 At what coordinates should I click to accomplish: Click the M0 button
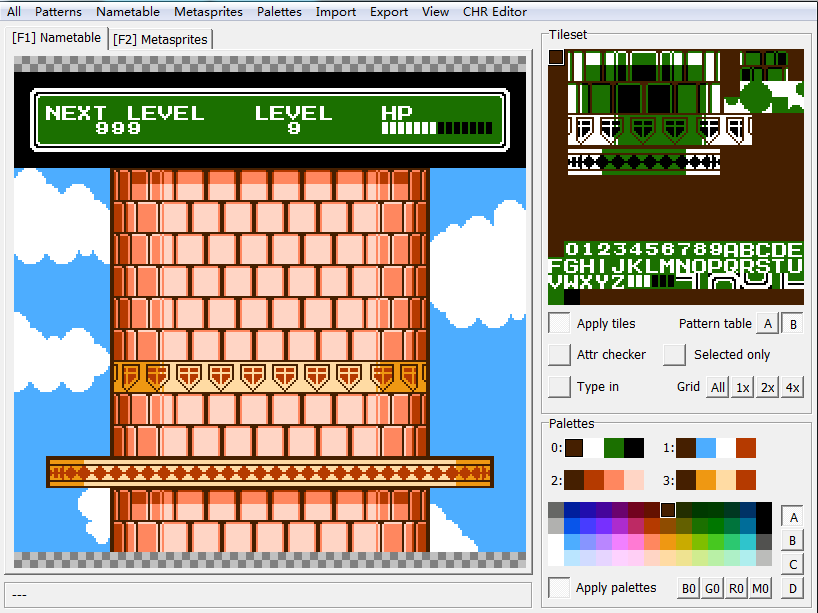(760, 588)
